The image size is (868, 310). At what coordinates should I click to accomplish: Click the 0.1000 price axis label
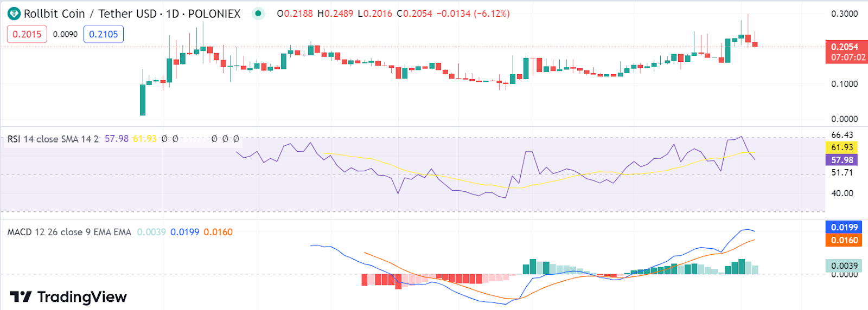[x=845, y=84]
